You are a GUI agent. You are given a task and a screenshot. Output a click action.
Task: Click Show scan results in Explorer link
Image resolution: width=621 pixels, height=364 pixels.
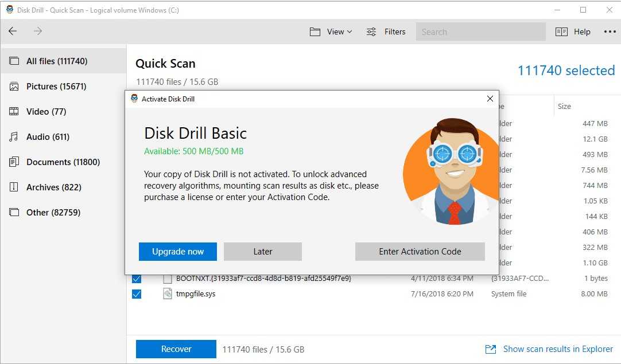557,349
